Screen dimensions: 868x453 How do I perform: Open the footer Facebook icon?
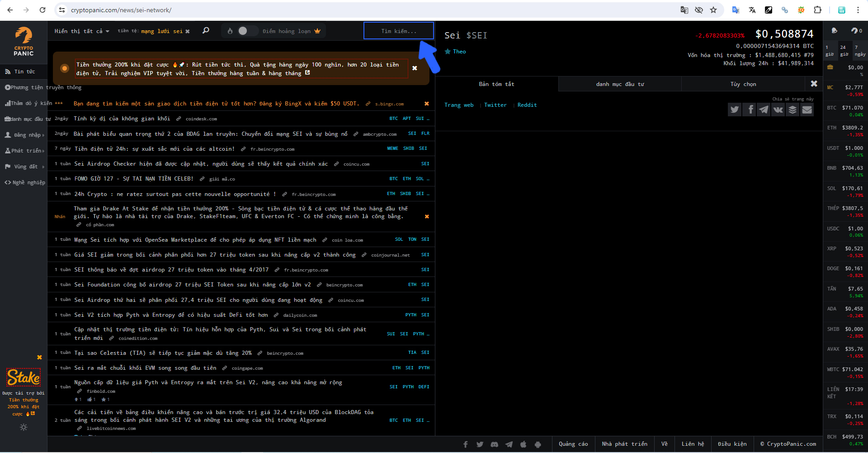[x=466, y=444]
